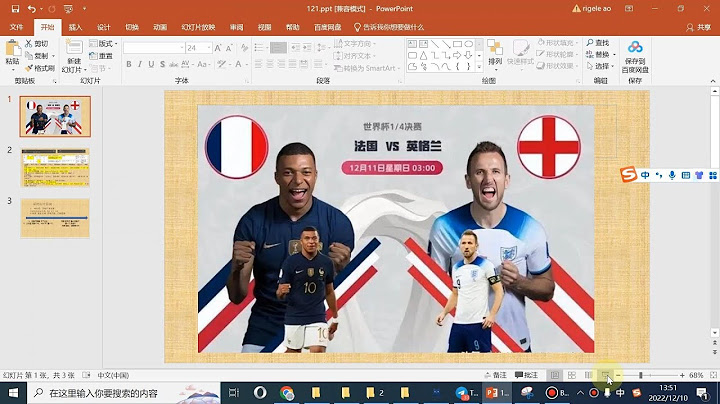The image size is (720, 404).
Task: Click zoom out minus button
Action: pos(618,375)
